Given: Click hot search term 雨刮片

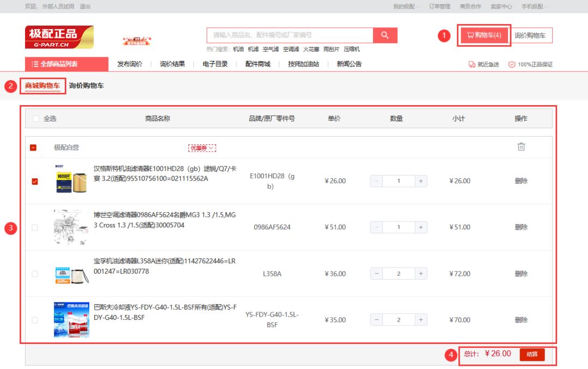Looking at the screenshot, I should [x=332, y=49].
